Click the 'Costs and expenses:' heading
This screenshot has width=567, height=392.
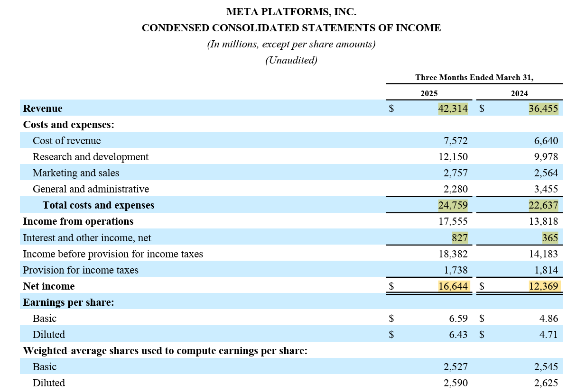pyautogui.click(x=69, y=125)
